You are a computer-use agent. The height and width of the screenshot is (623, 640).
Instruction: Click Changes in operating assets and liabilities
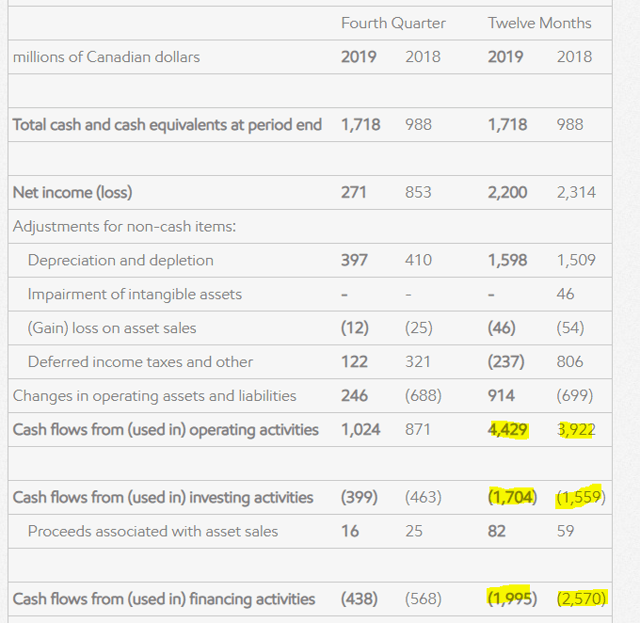(154, 396)
